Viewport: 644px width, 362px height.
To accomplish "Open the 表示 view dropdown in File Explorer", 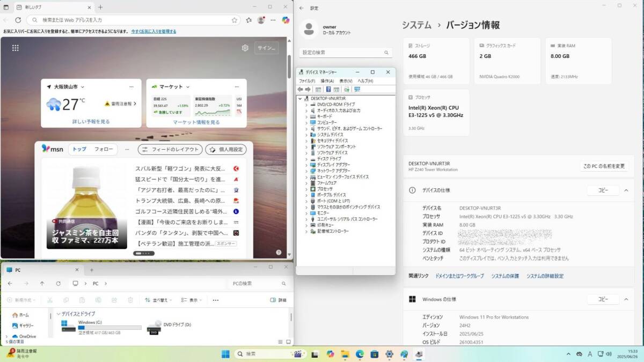I will pos(192,300).
